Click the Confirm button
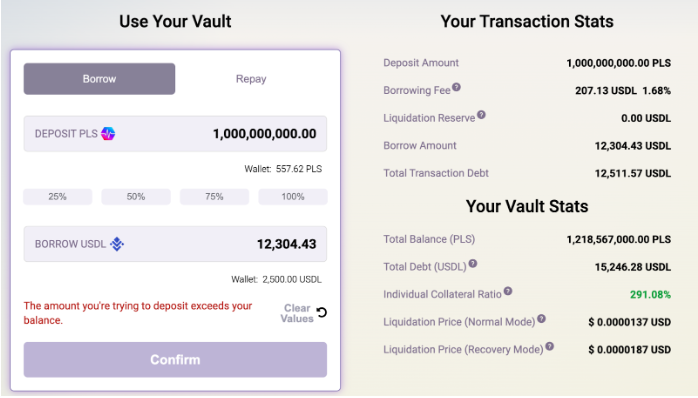 click(175, 360)
